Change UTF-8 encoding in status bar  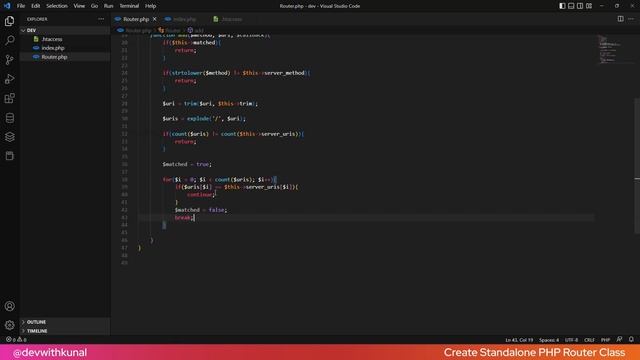tap(571, 340)
